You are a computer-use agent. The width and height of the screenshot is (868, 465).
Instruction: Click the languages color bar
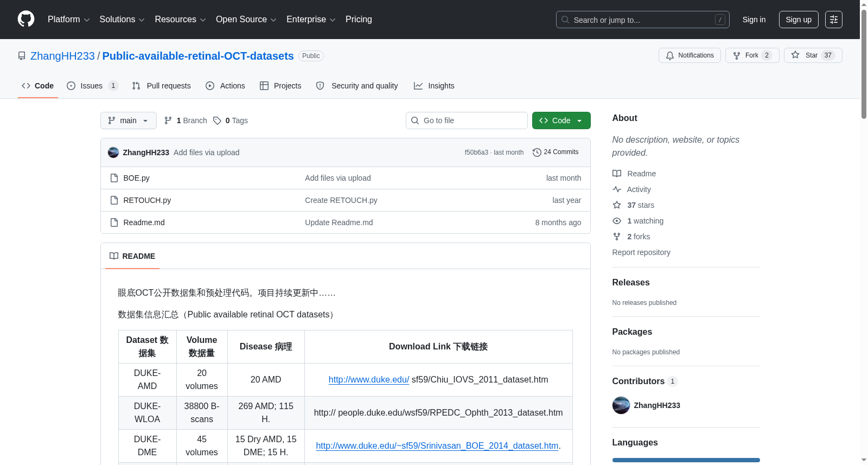[x=686, y=460]
